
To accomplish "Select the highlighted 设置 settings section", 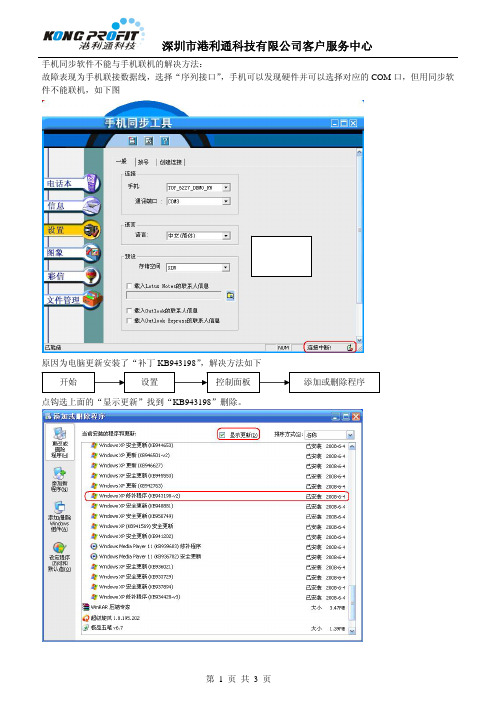I will [72, 230].
